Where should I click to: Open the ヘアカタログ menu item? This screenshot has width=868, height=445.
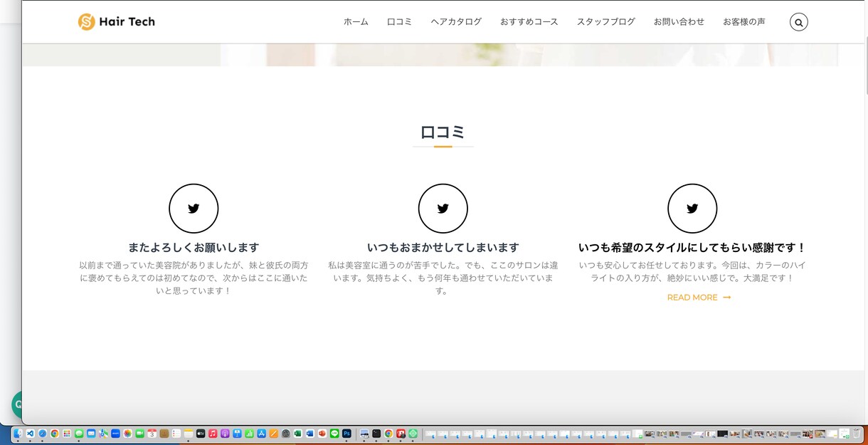click(x=456, y=22)
